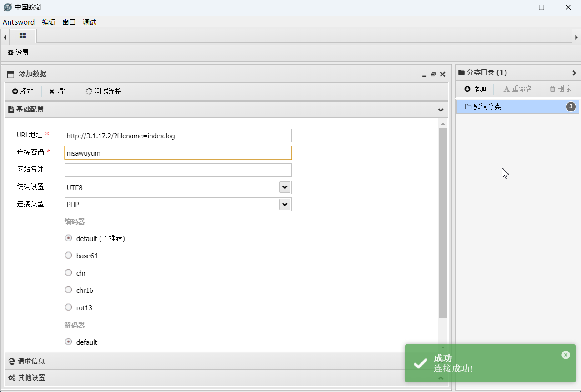Click the 网站备注 input field
581x392 pixels.
178,170
